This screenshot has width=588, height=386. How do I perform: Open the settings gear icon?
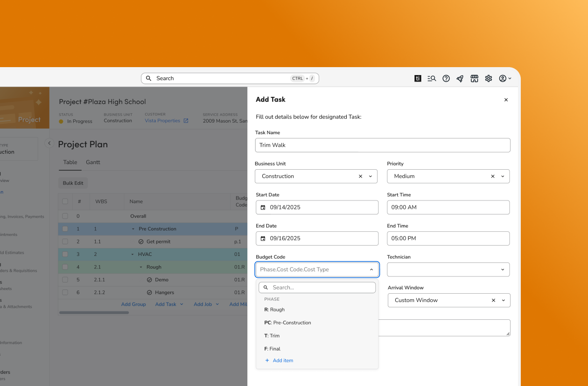[x=489, y=78]
